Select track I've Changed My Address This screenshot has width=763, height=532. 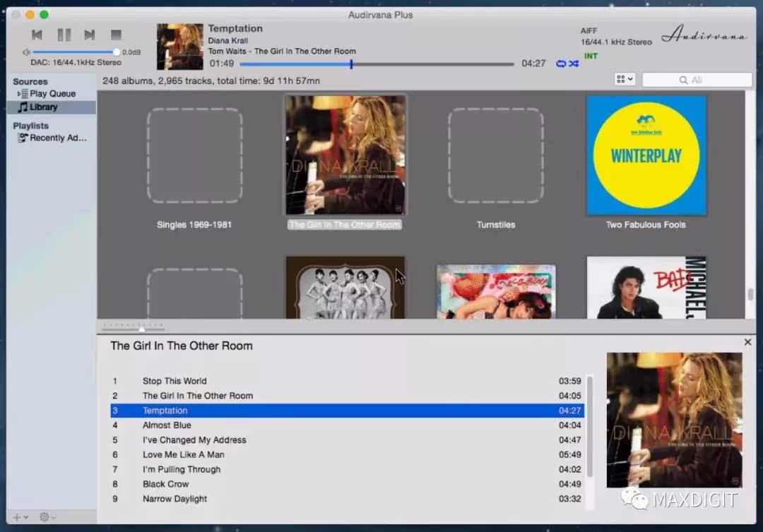click(x=347, y=440)
